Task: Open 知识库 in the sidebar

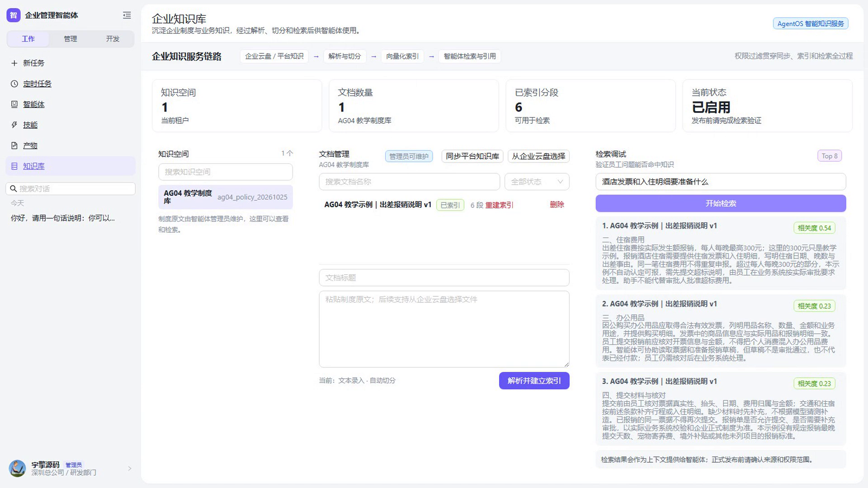Action: click(71, 166)
